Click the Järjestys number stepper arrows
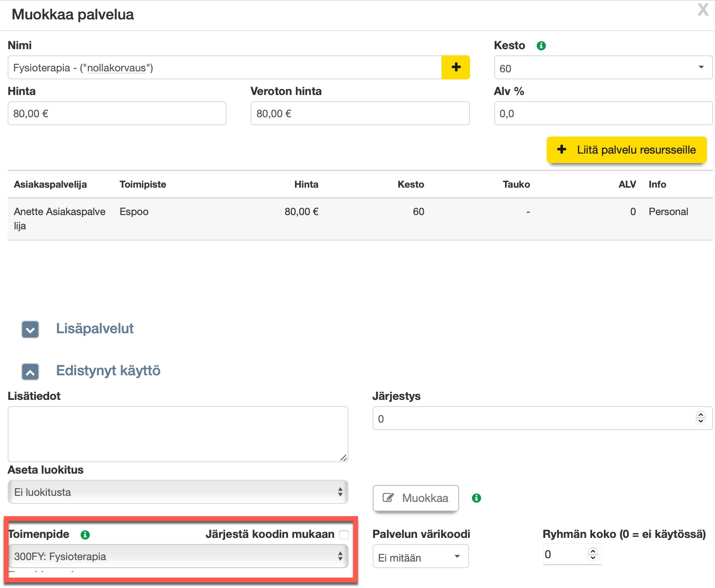 tap(700, 418)
